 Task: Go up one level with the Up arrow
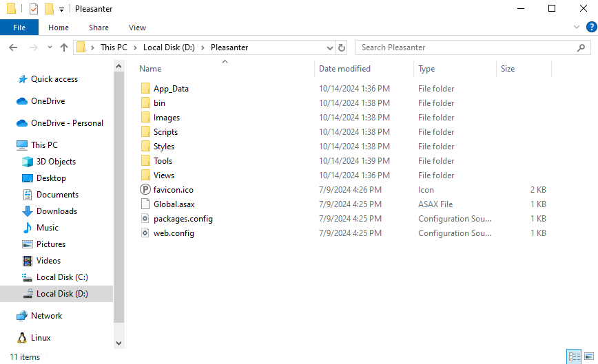pyautogui.click(x=64, y=47)
